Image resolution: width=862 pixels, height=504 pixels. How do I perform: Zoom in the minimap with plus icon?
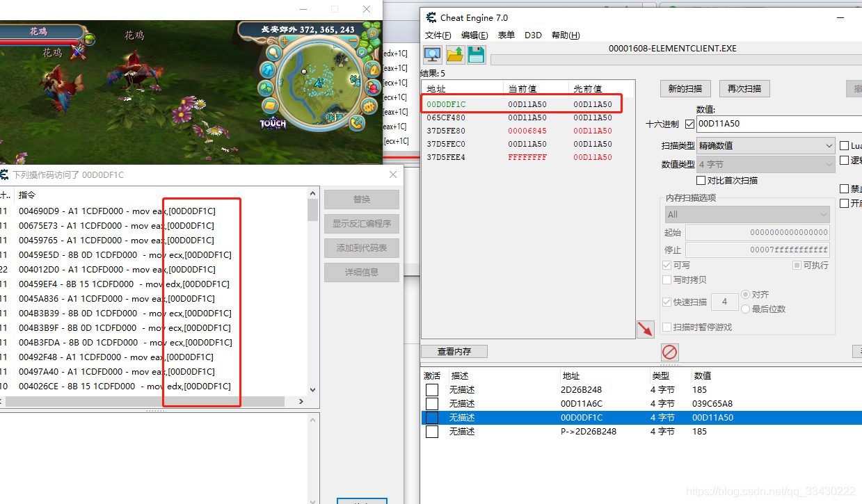pyautogui.click(x=284, y=41)
